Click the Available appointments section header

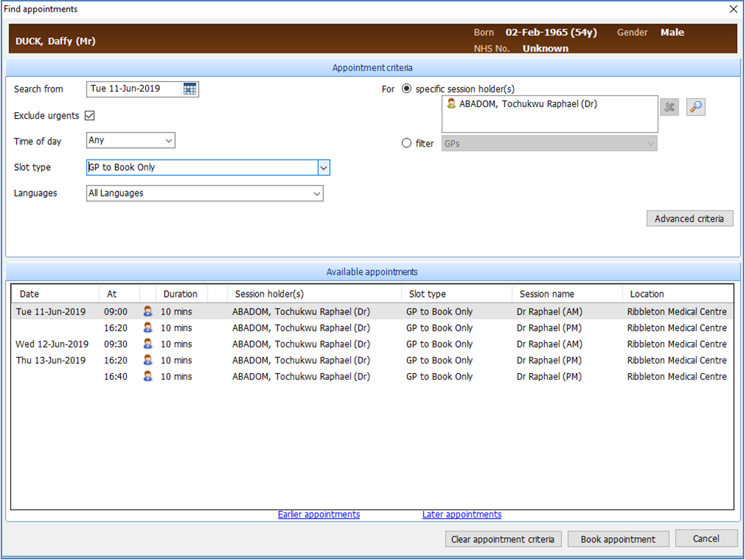coord(372,272)
